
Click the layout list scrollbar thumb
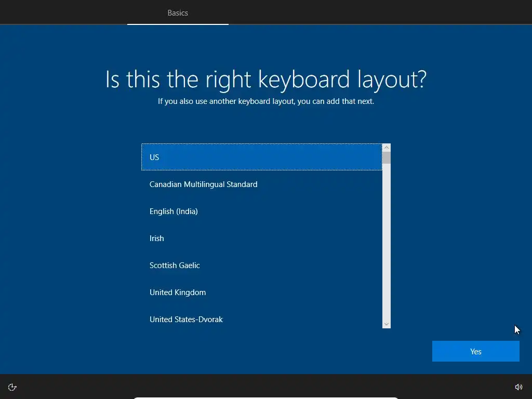point(387,158)
